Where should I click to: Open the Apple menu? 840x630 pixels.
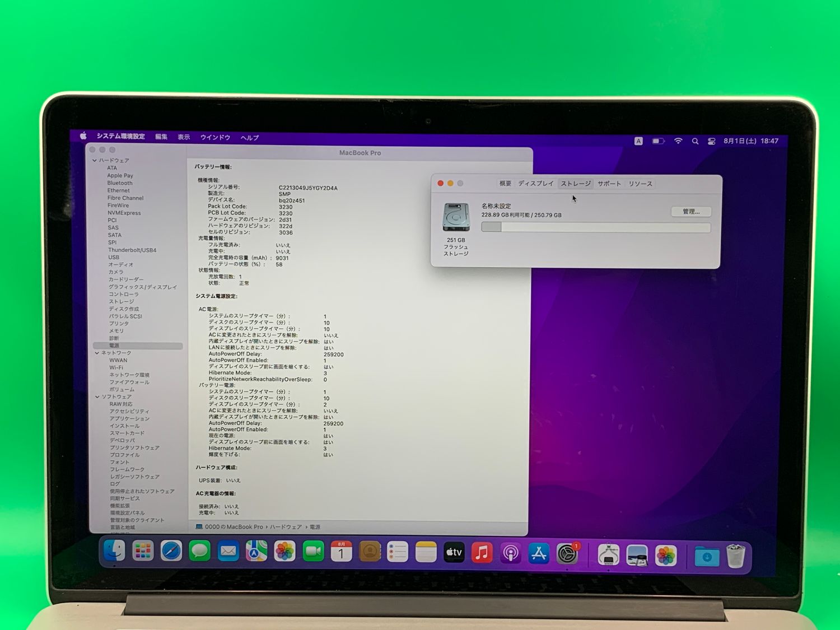83,136
